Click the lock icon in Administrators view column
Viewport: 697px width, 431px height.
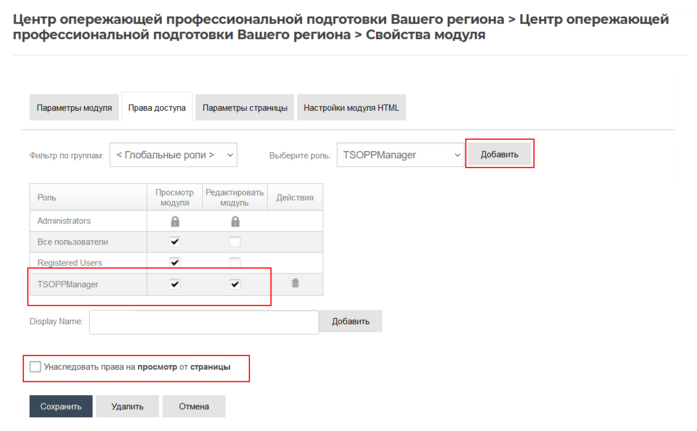[175, 221]
